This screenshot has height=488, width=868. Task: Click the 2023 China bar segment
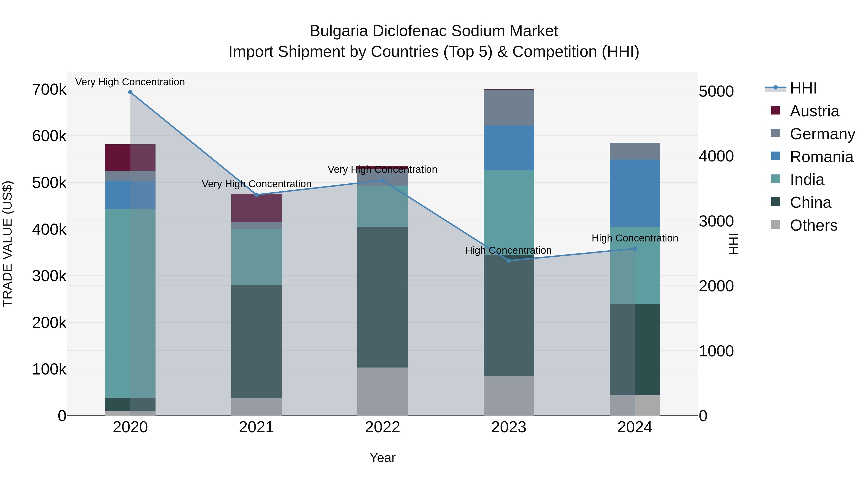coord(509,315)
